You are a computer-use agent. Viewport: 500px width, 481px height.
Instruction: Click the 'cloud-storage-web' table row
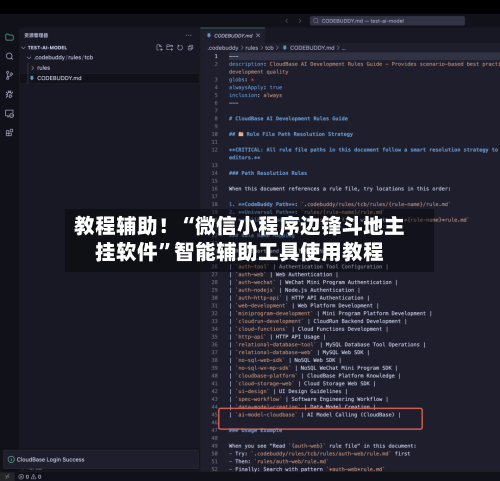coord(302,384)
